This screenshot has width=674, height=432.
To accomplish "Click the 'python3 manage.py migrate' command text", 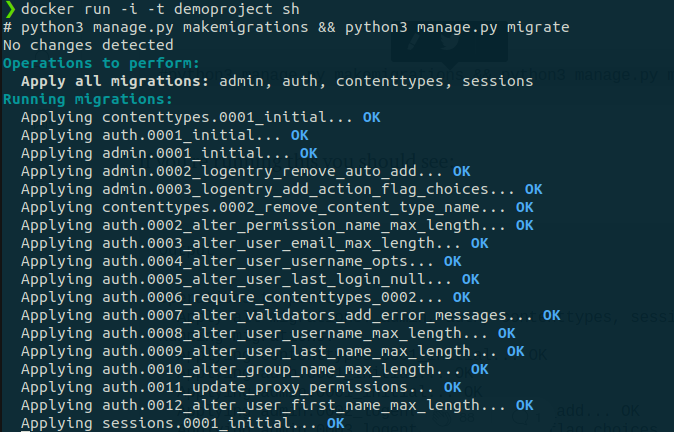I will pos(457,27).
